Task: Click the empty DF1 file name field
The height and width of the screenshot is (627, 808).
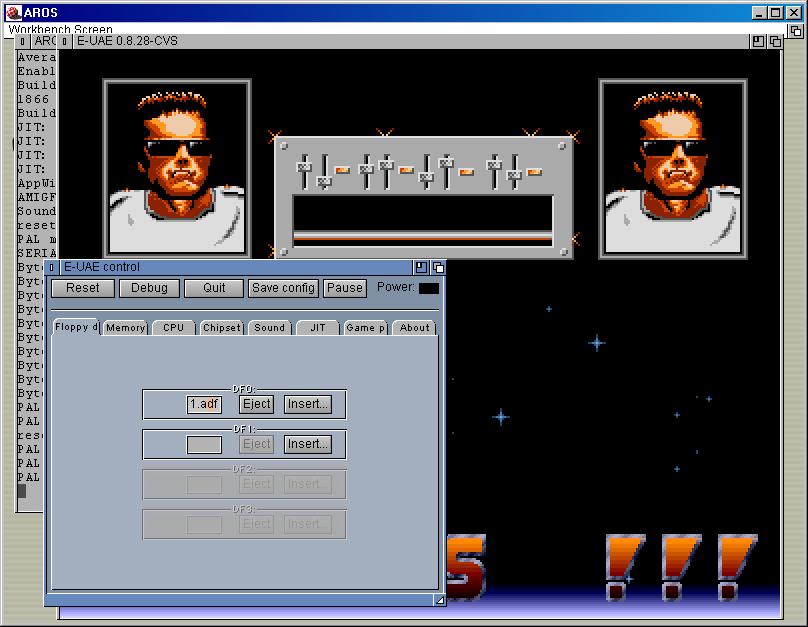Action: [204, 444]
